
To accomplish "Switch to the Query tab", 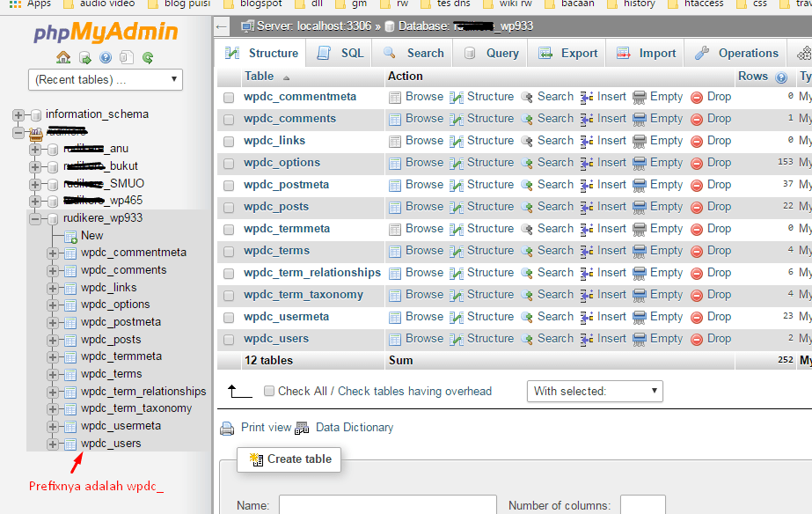I will point(490,54).
